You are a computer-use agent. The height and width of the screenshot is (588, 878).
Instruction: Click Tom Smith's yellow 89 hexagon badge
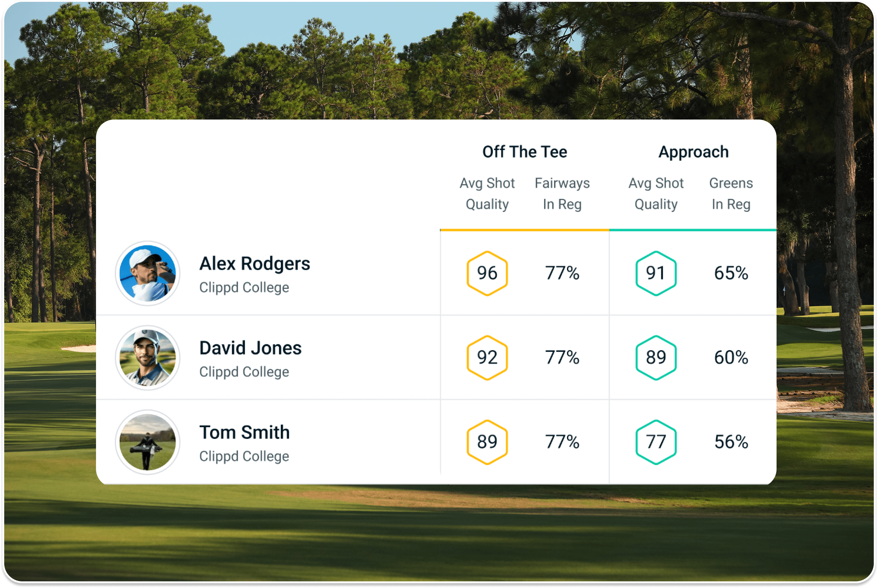[487, 442]
